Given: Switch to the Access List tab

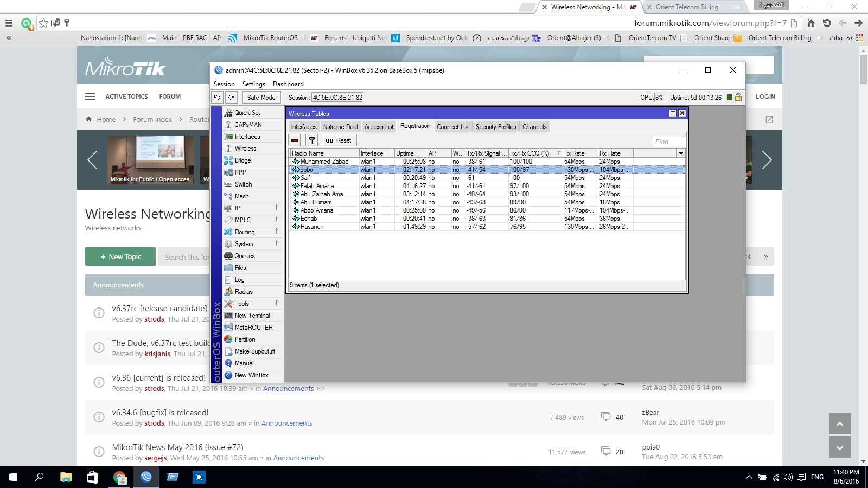Looking at the screenshot, I should click(x=379, y=127).
